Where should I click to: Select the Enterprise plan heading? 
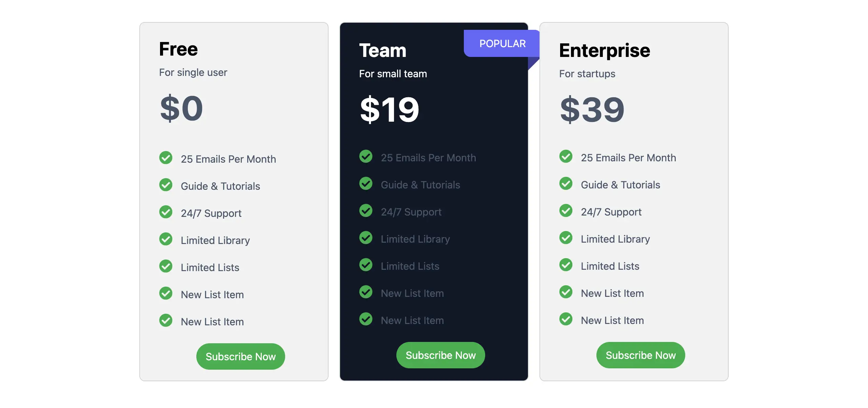(605, 50)
